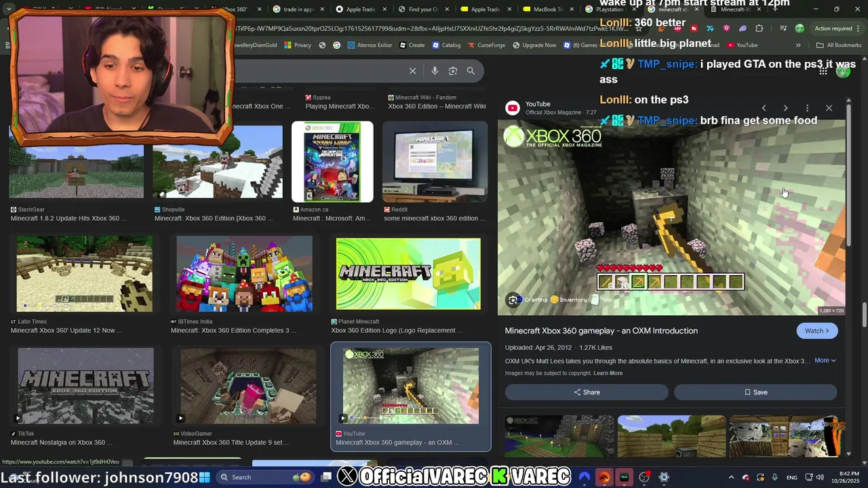
Task: Open the Aternos Exilior bookmark
Action: click(370, 45)
